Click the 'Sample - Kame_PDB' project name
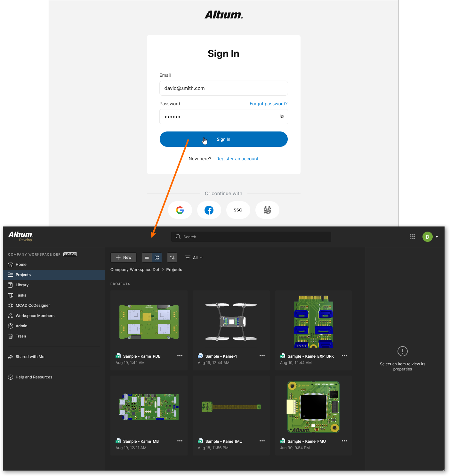450x476 pixels. coord(142,356)
